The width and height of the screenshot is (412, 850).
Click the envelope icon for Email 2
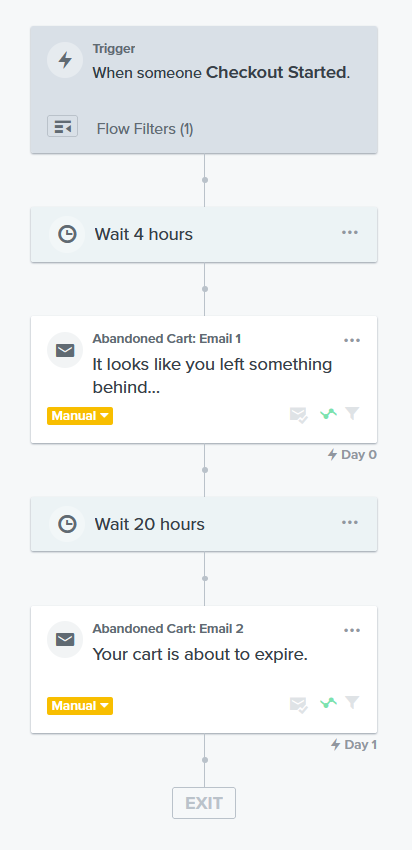point(65,640)
